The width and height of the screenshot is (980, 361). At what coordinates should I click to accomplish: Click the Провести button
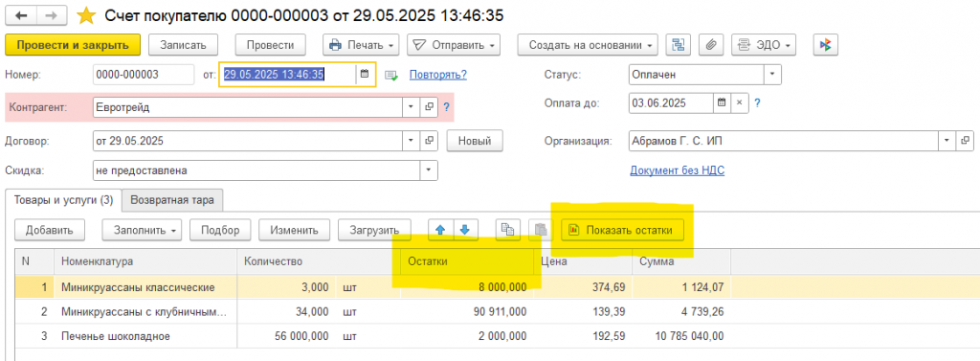click(x=271, y=44)
